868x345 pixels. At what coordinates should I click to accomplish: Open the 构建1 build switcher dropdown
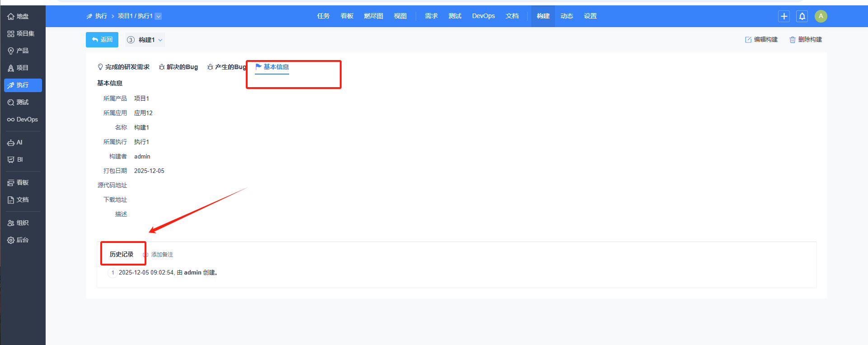pyautogui.click(x=145, y=40)
